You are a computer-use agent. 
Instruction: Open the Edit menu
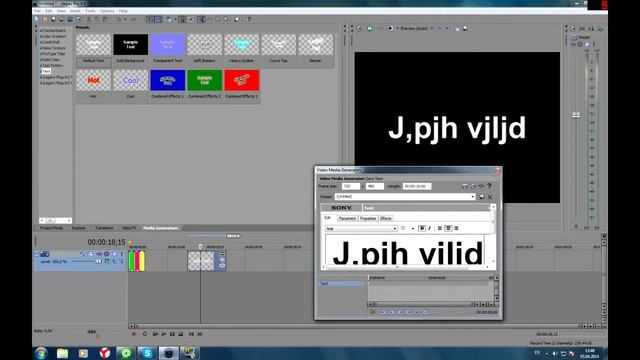(x=49, y=11)
